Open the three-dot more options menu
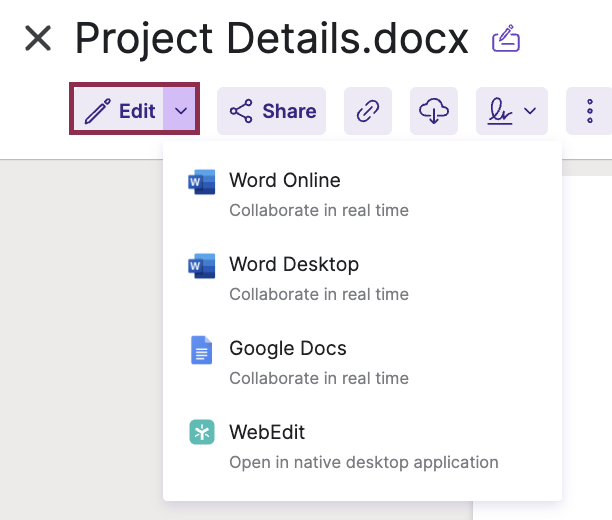The height and width of the screenshot is (520, 612). pos(589,111)
